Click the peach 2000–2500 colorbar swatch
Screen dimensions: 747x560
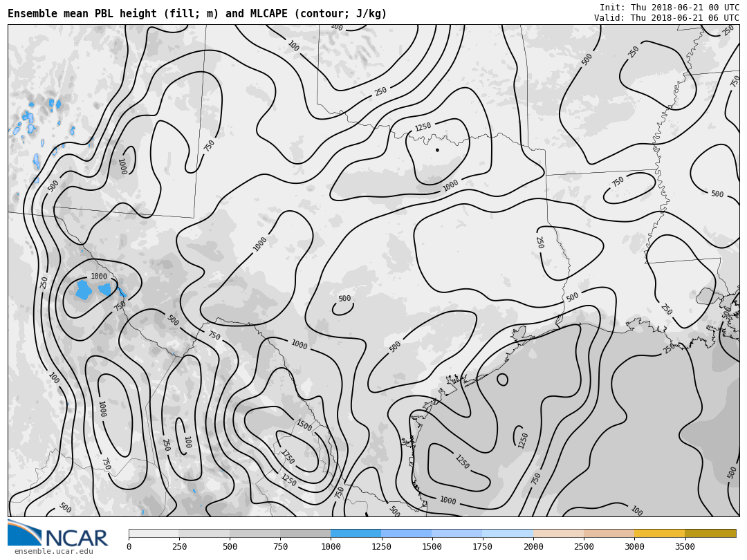pos(558,534)
